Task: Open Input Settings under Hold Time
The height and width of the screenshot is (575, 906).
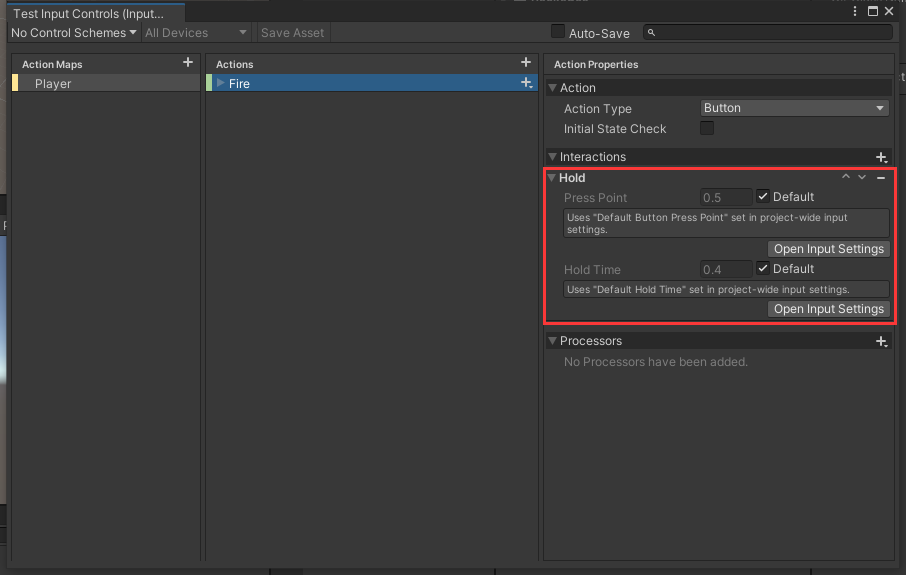Action: pyautogui.click(x=829, y=309)
